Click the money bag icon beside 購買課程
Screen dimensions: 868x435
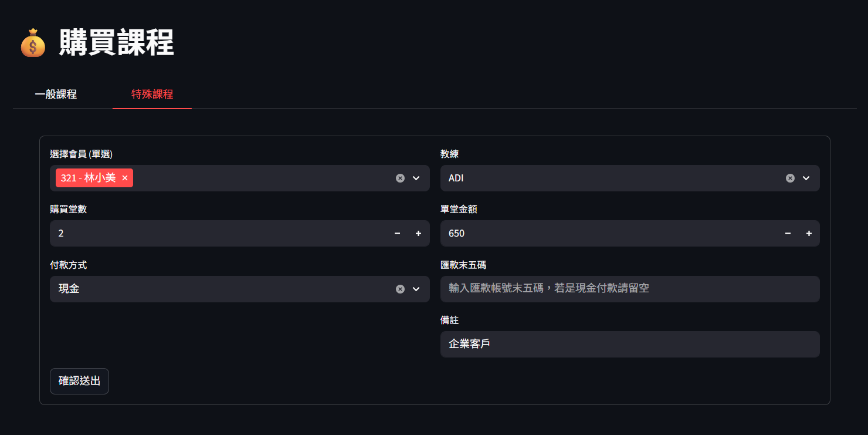tap(33, 43)
